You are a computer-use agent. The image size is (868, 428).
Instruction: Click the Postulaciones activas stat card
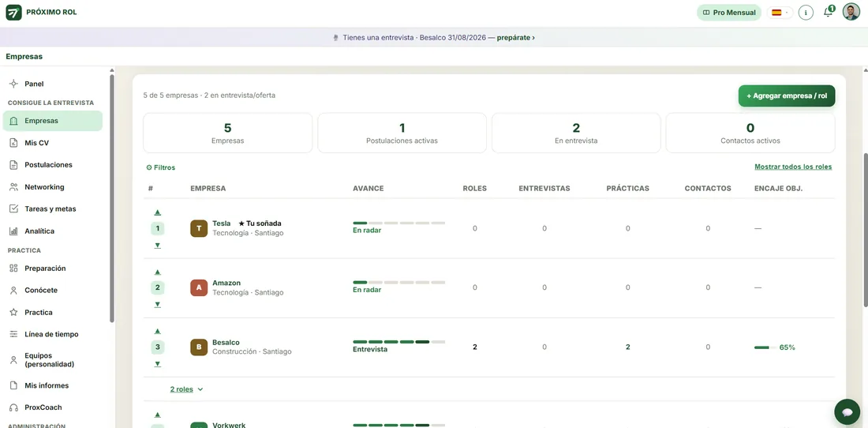[402, 133]
